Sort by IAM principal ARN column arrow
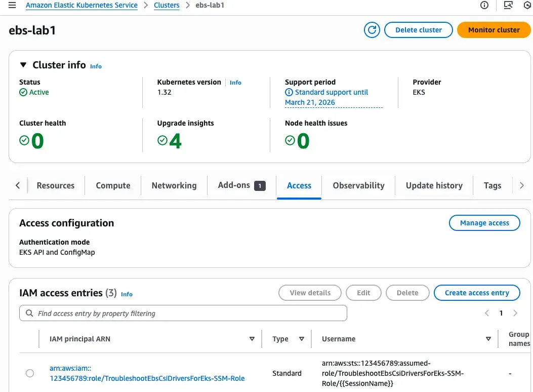This screenshot has width=533, height=392. click(x=252, y=339)
